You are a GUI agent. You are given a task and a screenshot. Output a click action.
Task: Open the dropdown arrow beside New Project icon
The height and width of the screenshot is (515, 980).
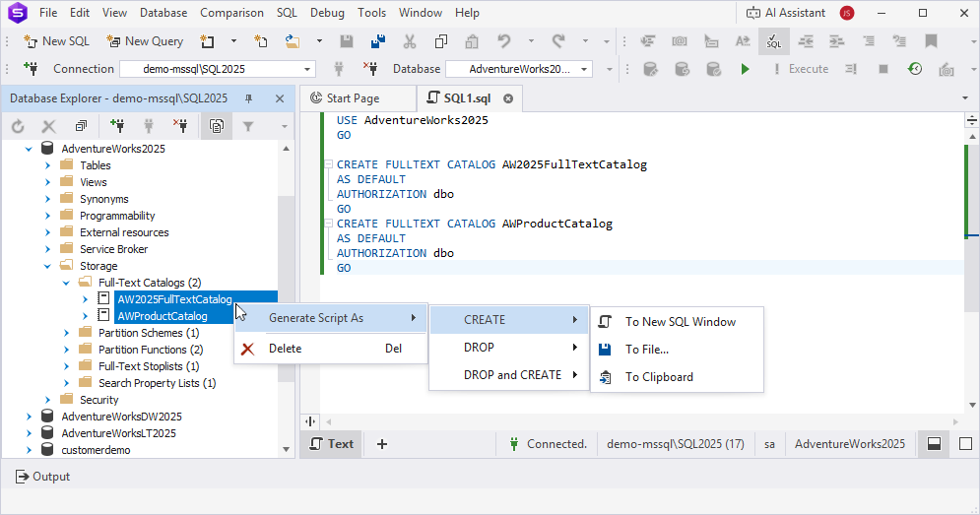(x=233, y=41)
